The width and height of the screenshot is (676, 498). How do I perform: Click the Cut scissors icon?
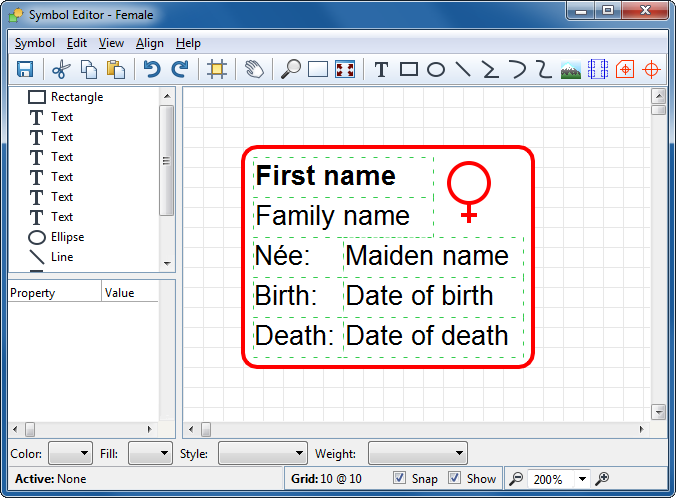tap(61, 69)
